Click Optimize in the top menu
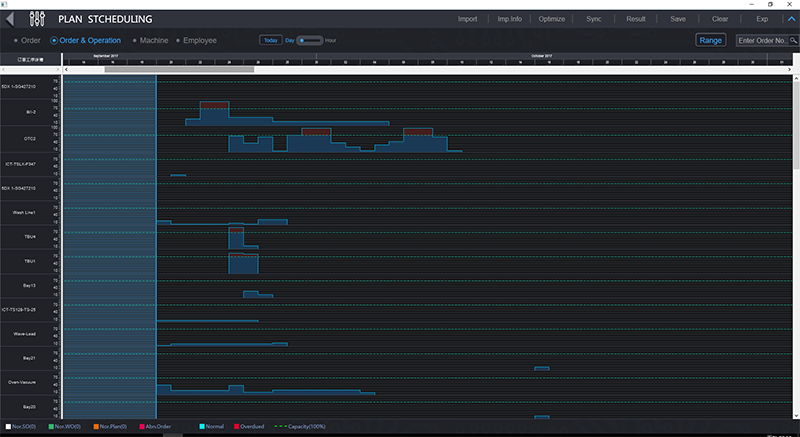The width and height of the screenshot is (800, 437). tap(551, 18)
